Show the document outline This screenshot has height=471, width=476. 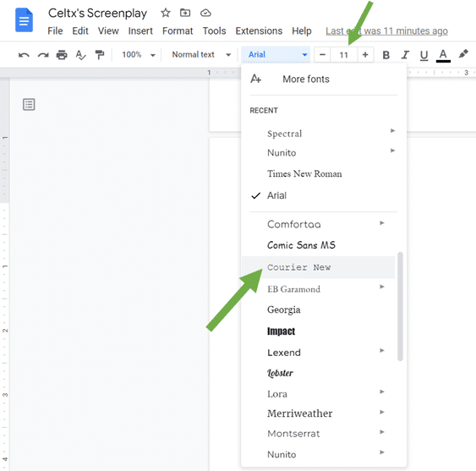[29, 105]
